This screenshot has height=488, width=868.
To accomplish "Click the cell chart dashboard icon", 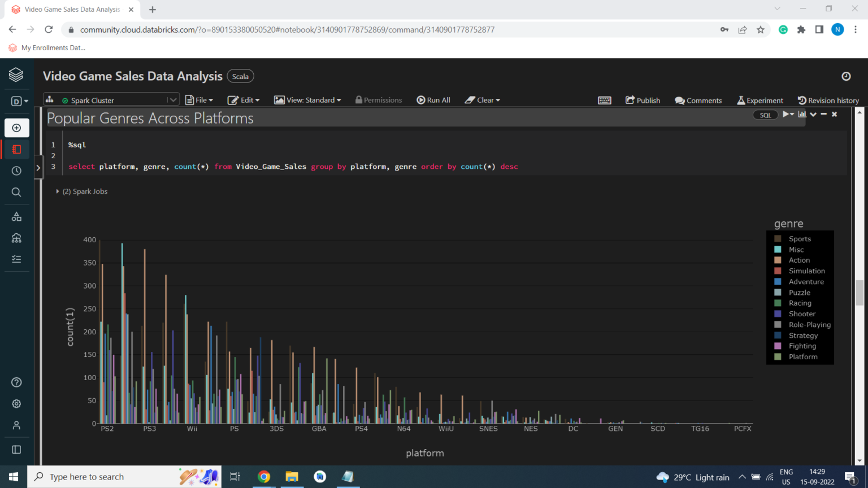I will [x=802, y=115].
